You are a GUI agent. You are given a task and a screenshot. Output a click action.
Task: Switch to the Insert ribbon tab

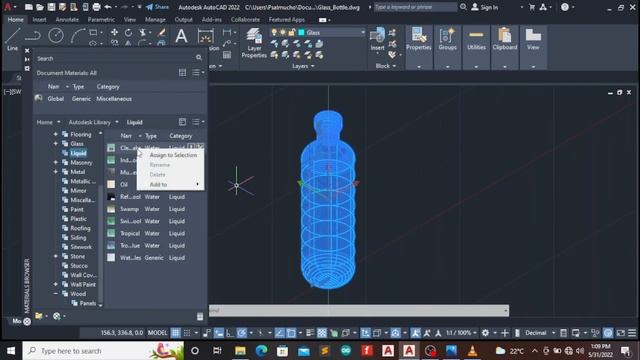coord(39,20)
